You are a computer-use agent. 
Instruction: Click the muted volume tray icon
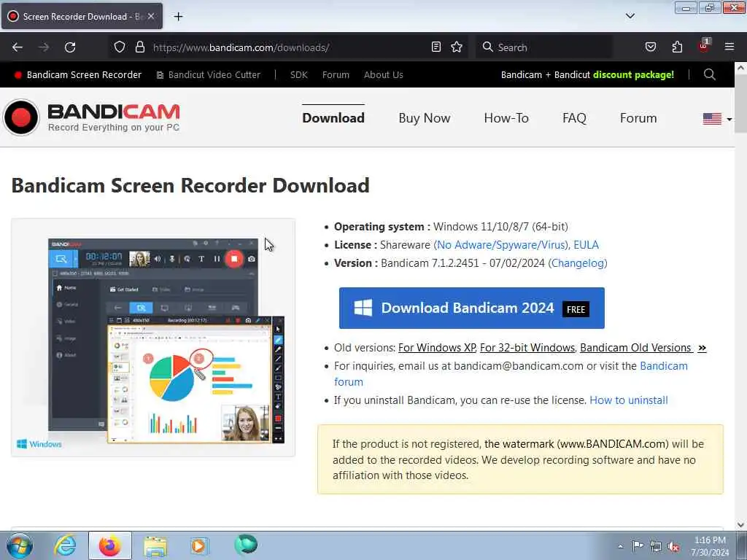click(x=673, y=547)
